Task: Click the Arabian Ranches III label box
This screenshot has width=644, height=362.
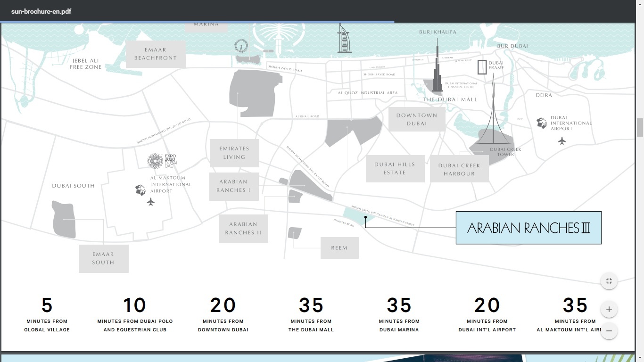Action: pyautogui.click(x=528, y=228)
